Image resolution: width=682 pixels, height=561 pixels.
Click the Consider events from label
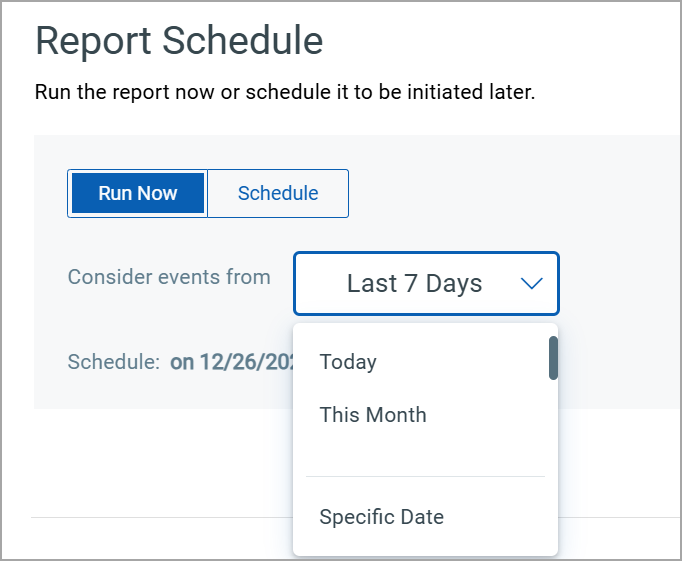tap(169, 277)
